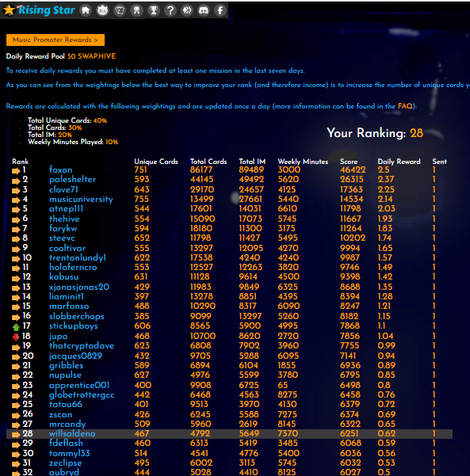
Task: Open the Hive logo icon
Action: (x=187, y=10)
